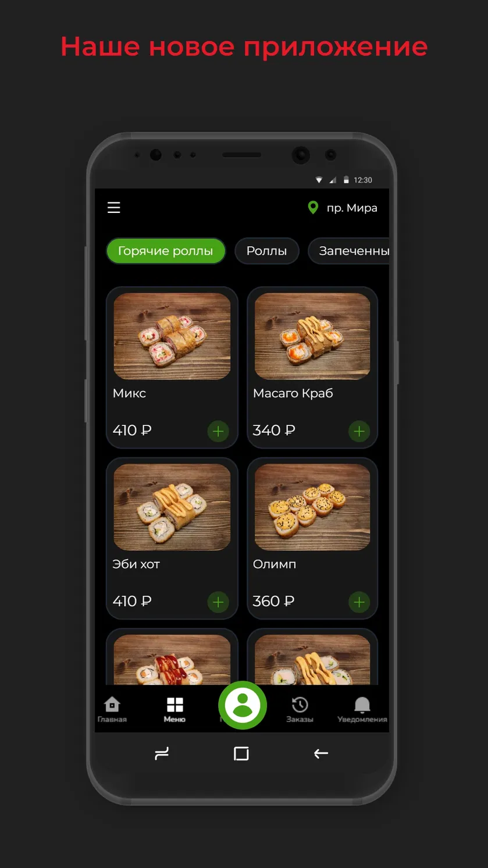Viewport: 488px width, 868px height.
Task: Change delivery address пр. Мира
Action: point(352,208)
